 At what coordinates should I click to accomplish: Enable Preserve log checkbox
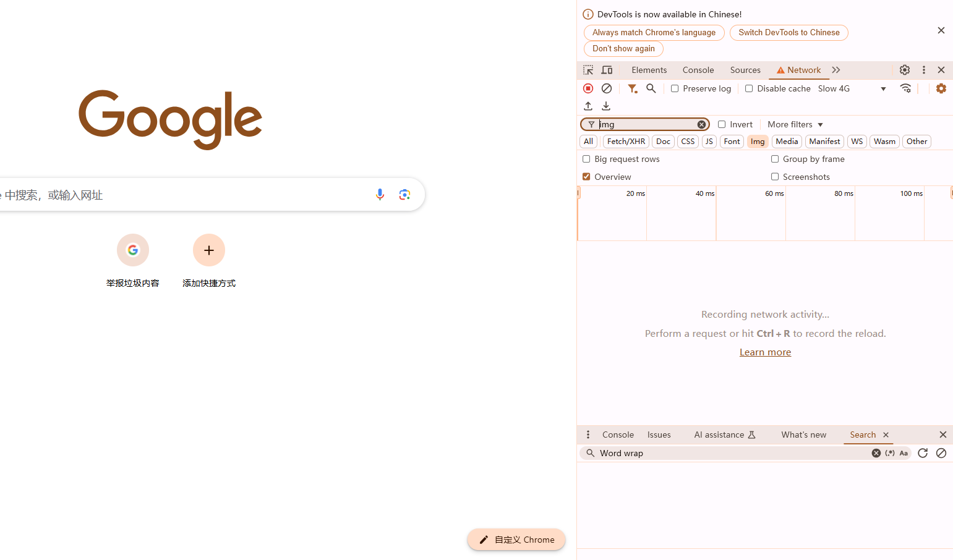point(675,88)
